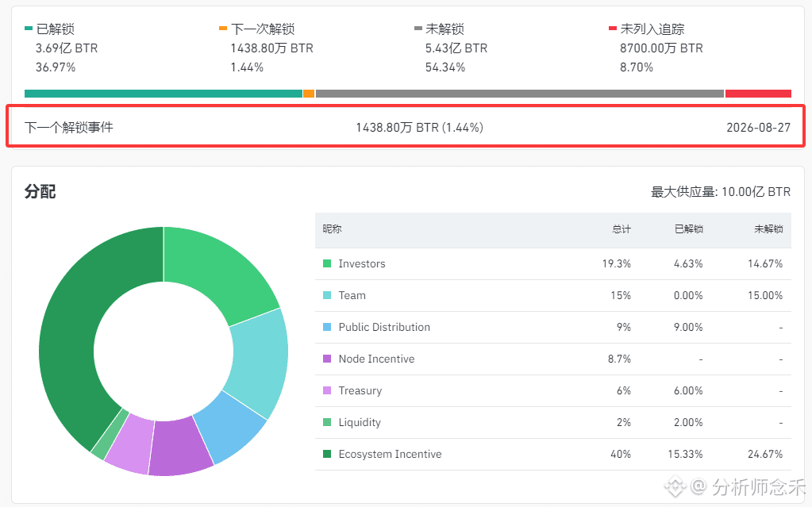This screenshot has width=812, height=507.
Task: Click the 下一个解锁事件 label
Action: (69, 128)
